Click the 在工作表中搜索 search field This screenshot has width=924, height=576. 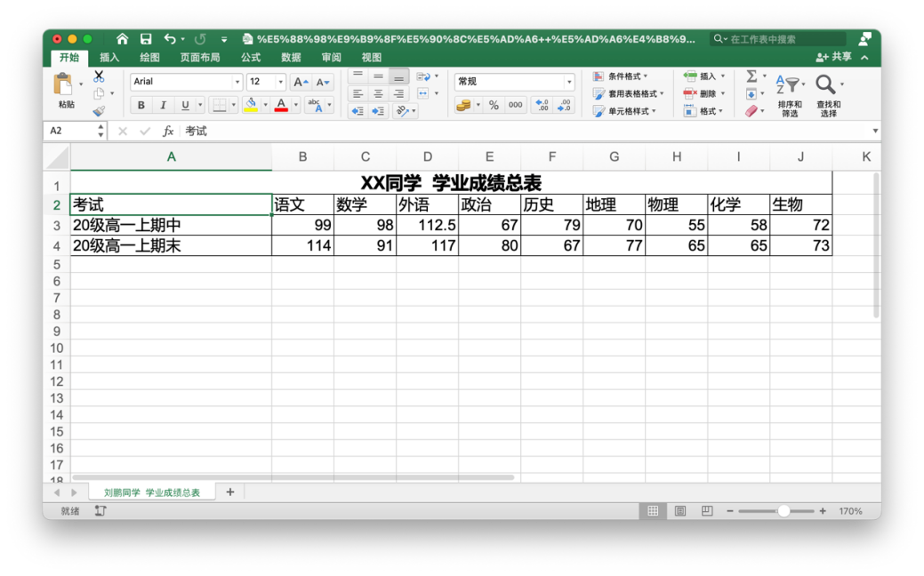[x=783, y=39]
